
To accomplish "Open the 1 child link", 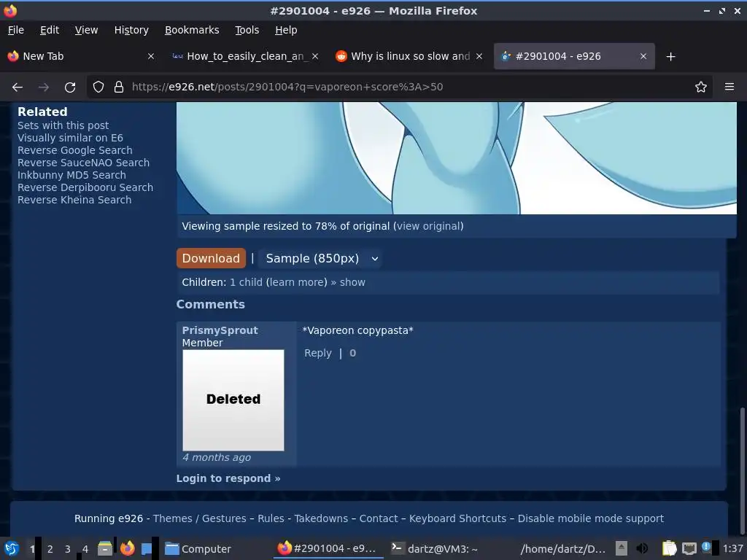I will [x=246, y=282].
